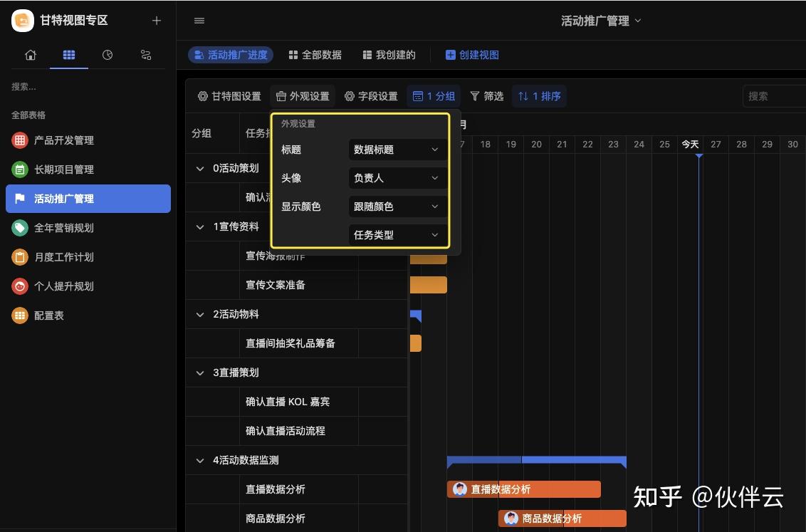806x532 pixels.
Task: Open the 1 排序 sort button
Action: (539, 96)
